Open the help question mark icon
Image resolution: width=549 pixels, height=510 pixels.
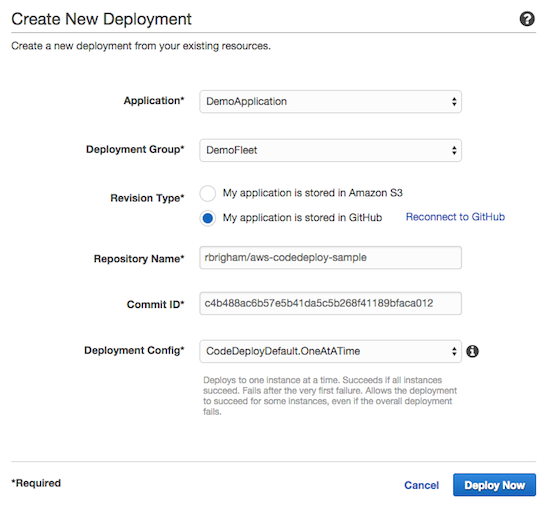527,19
